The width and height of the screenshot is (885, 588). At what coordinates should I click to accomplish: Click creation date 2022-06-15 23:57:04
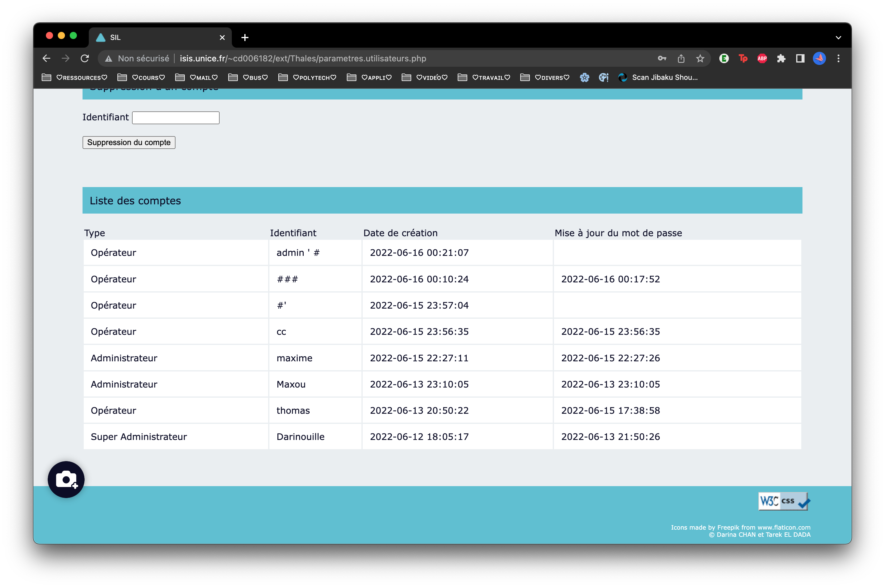click(420, 305)
